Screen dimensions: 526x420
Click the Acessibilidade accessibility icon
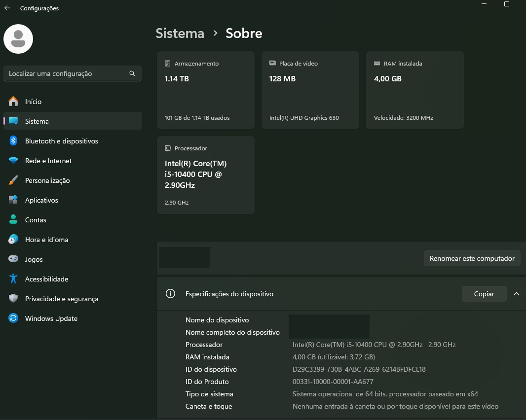(x=12, y=279)
